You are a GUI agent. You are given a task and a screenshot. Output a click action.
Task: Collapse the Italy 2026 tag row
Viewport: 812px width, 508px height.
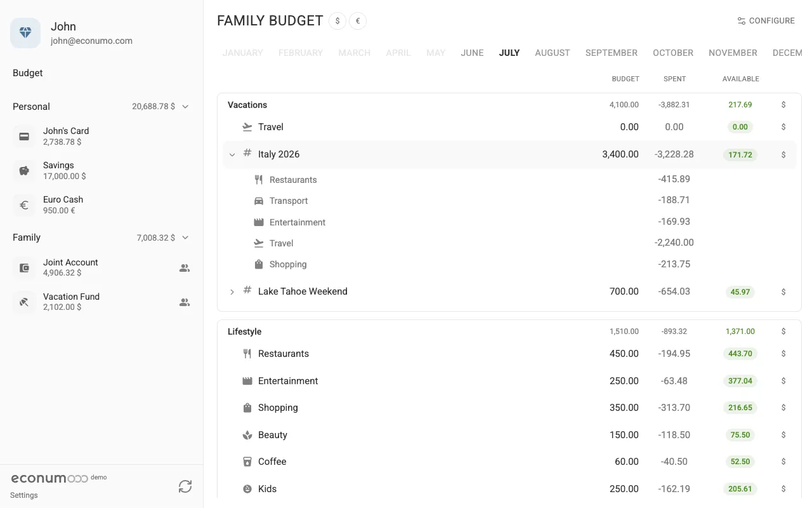pyautogui.click(x=232, y=154)
